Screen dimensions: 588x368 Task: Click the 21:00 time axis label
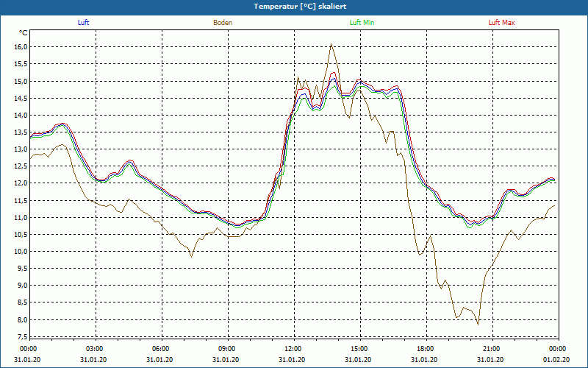(x=492, y=349)
